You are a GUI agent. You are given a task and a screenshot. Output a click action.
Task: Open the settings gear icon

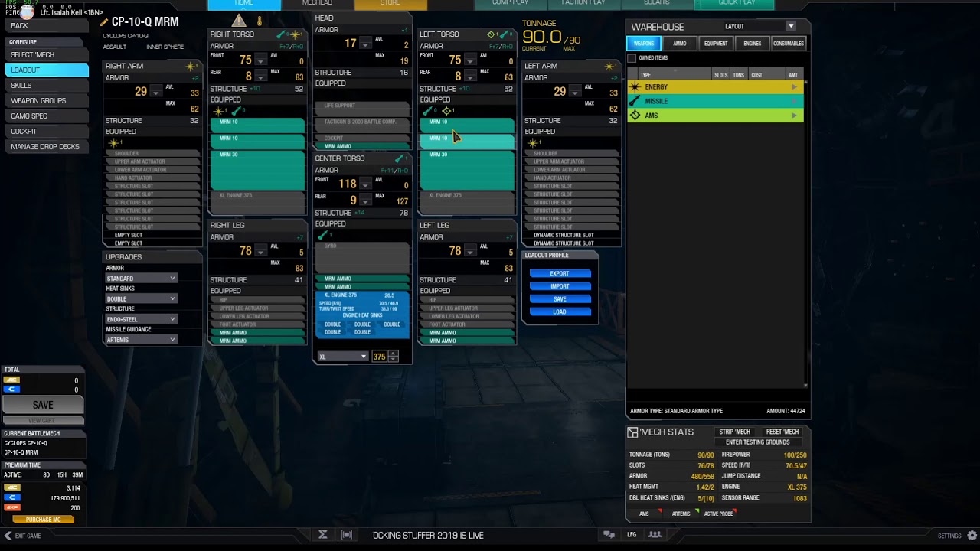pyautogui.click(x=972, y=535)
